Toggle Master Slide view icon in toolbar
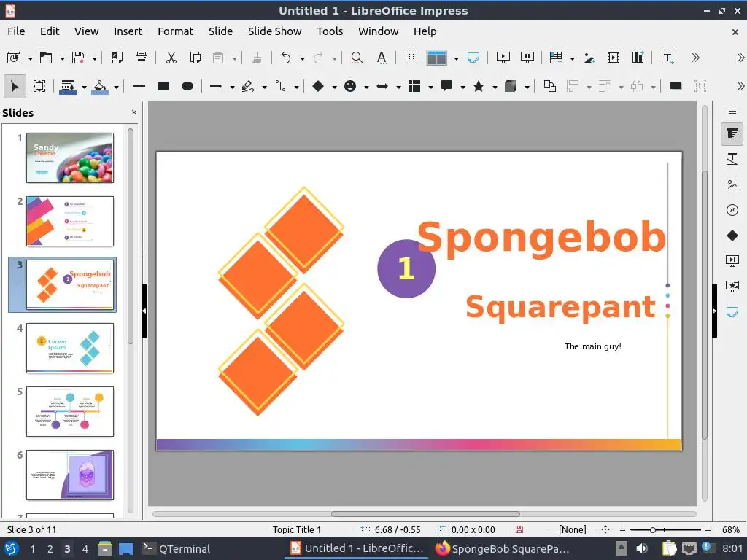Viewport: 747px width, 560px height. [473, 58]
